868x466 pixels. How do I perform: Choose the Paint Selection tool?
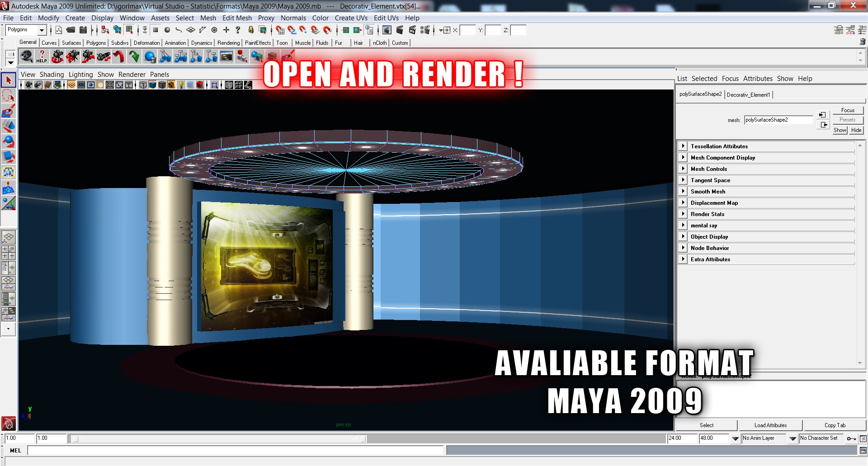[x=9, y=111]
